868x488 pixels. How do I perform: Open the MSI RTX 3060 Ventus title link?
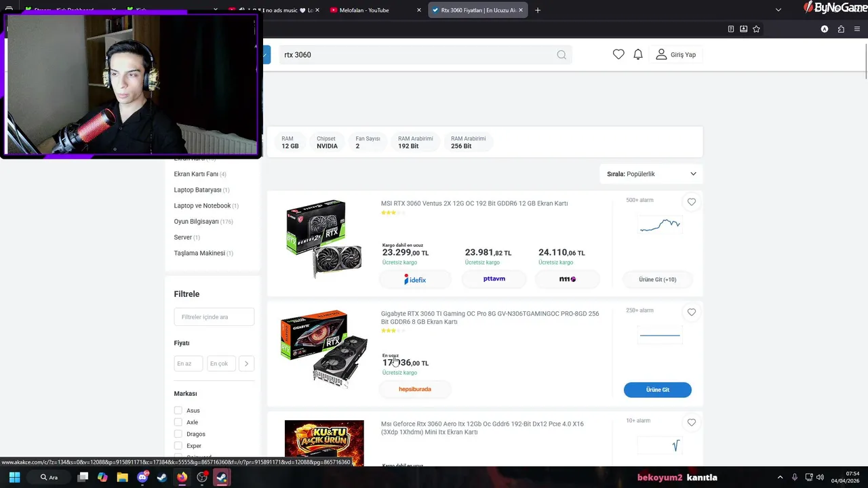pyautogui.click(x=474, y=203)
